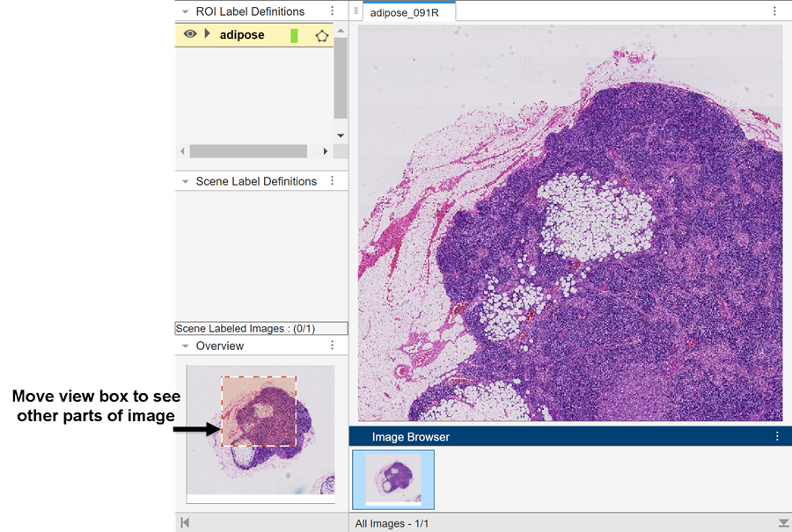The image size is (792, 532).
Task: Click the All Images 1/1 status text
Action: click(386, 522)
